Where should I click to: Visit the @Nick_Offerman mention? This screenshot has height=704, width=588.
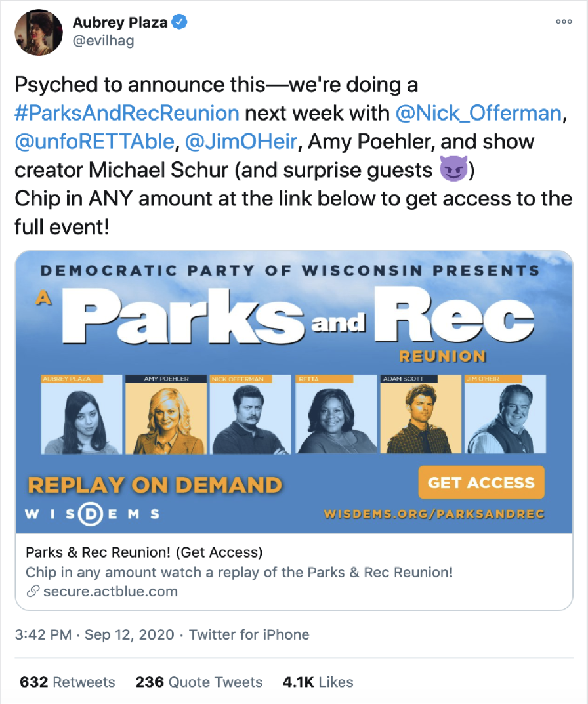click(x=479, y=113)
